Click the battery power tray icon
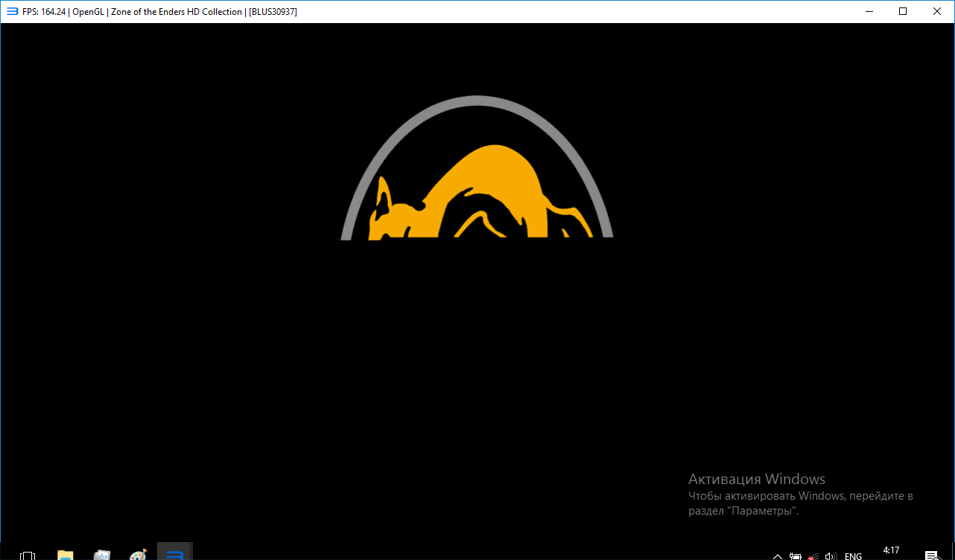The image size is (955, 560). [x=796, y=556]
